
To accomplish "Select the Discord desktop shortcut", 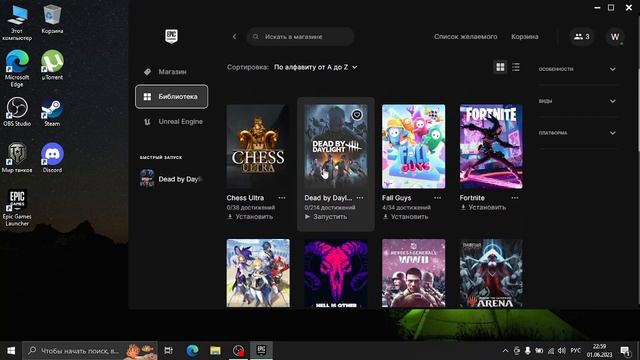I will coord(52,158).
